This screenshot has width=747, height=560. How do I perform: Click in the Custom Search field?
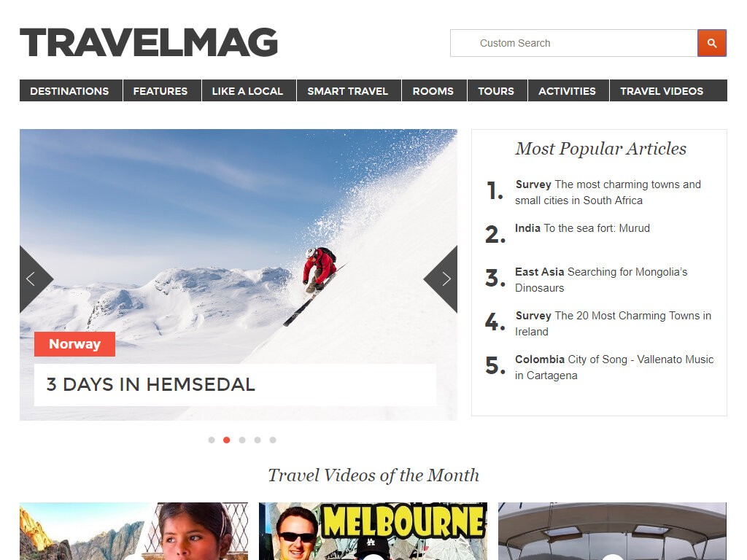click(x=574, y=43)
